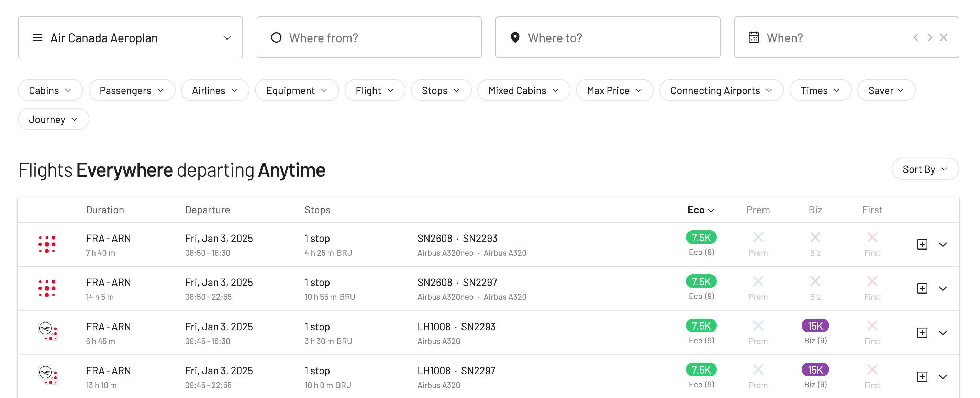Expand details of SN2608 SN2297 flight row
This screenshot has width=980, height=398.
point(943,288)
